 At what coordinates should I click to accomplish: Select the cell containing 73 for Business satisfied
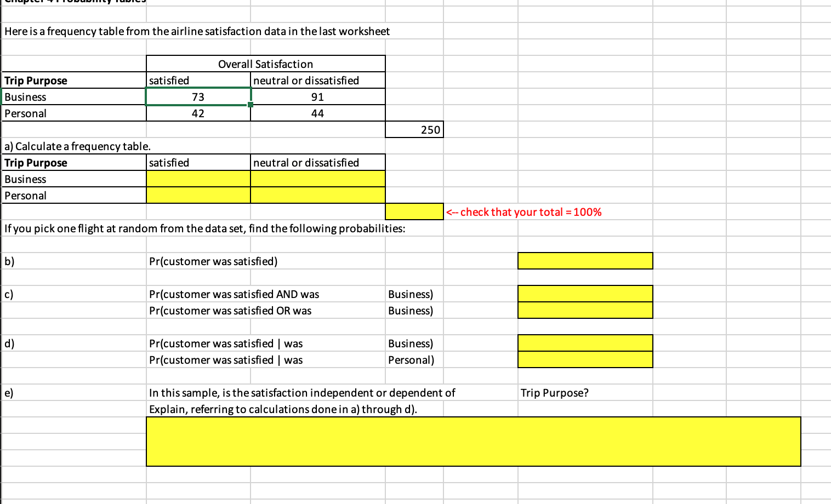197,96
